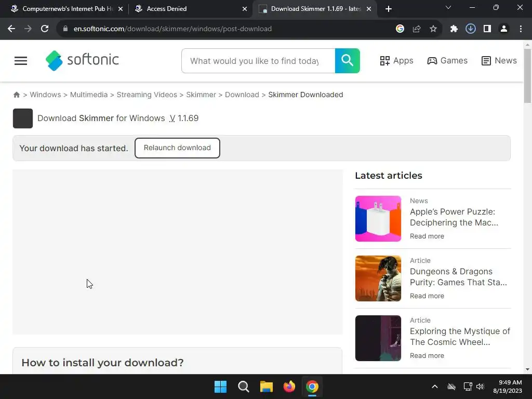Read more on Dungeons & Dragons Purity

[427, 296]
